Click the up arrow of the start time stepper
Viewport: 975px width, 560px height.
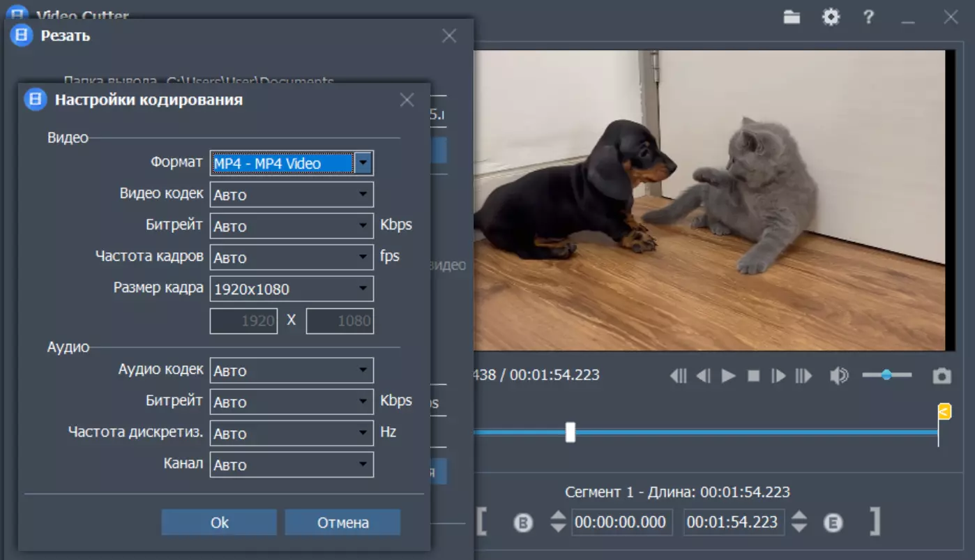[558, 515]
